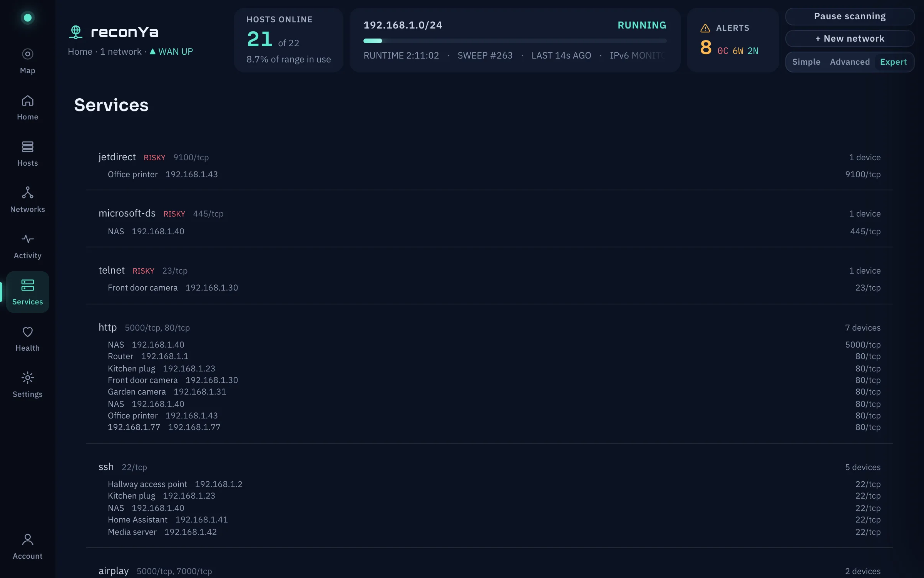The image size is (924, 578).
Task: Expand the microsoft-ds service row
Action: pos(489,213)
